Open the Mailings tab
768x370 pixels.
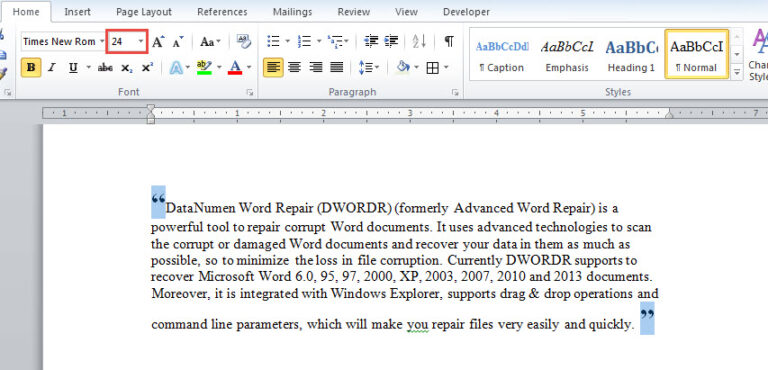tap(292, 12)
